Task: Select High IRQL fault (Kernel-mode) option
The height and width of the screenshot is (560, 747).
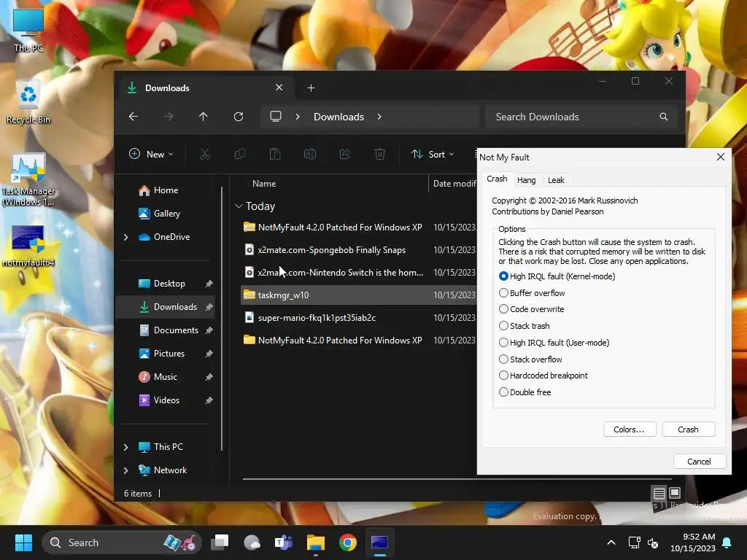Action: pyautogui.click(x=557, y=276)
